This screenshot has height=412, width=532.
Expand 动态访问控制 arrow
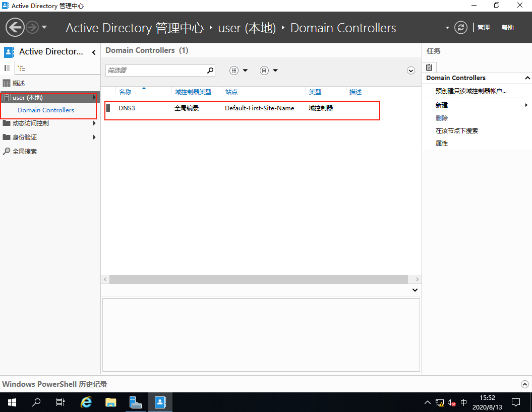94,123
